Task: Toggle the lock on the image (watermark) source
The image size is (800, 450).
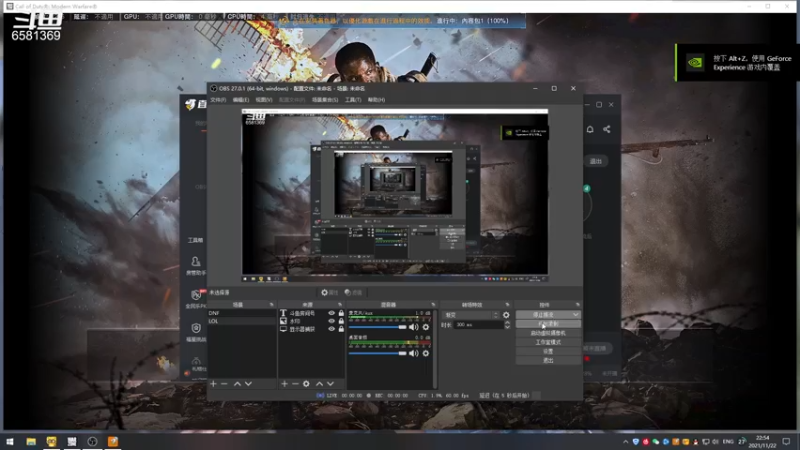Action: 341,321
